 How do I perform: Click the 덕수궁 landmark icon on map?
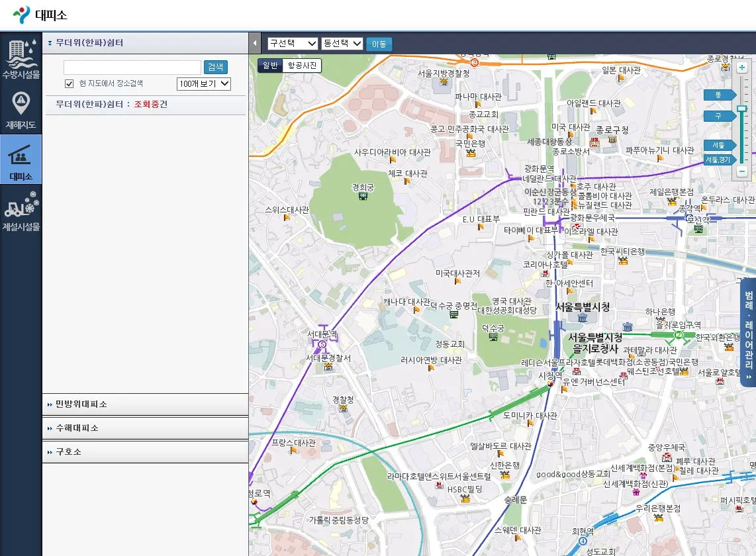(493, 337)
